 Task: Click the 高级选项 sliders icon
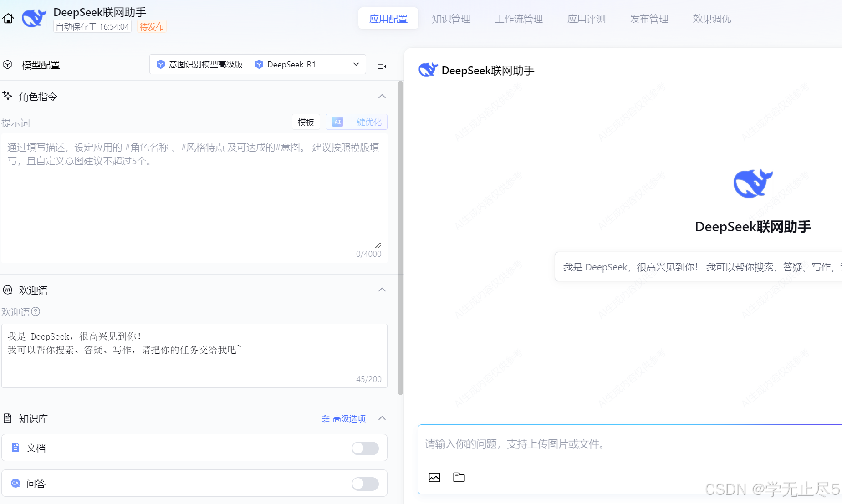click(x=326, y=418)
